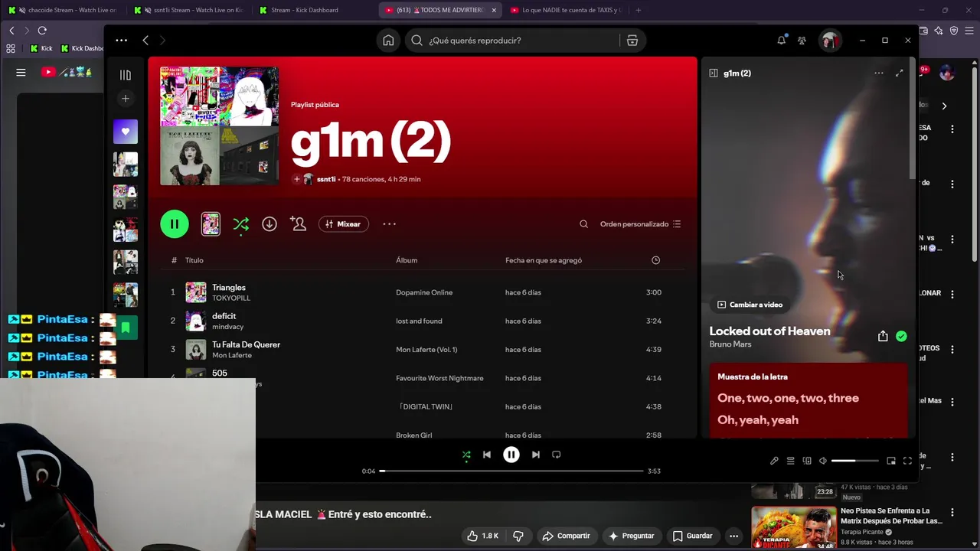Open Liked Songs heart tile
980x551 pixels.
coord(126,132)
